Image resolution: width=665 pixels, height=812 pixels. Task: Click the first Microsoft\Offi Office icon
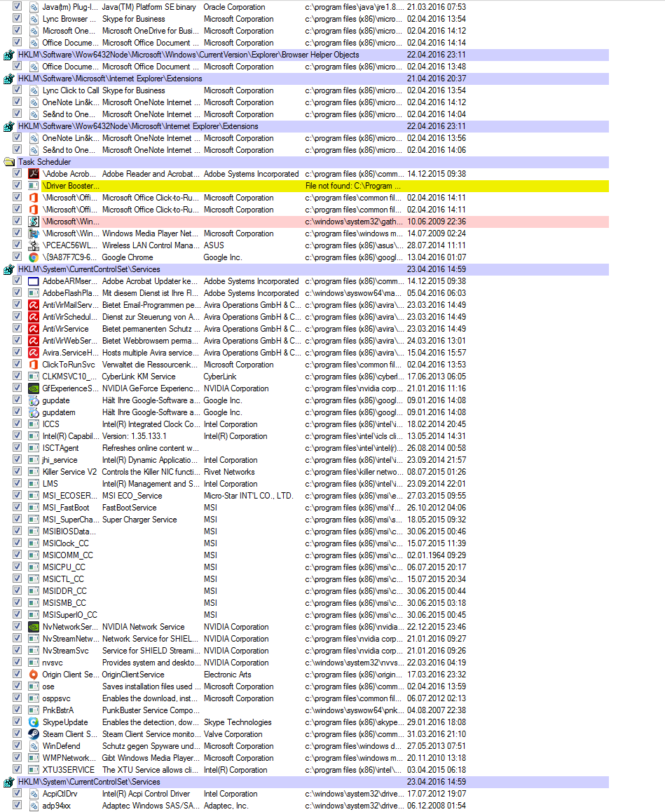point(34,198)
